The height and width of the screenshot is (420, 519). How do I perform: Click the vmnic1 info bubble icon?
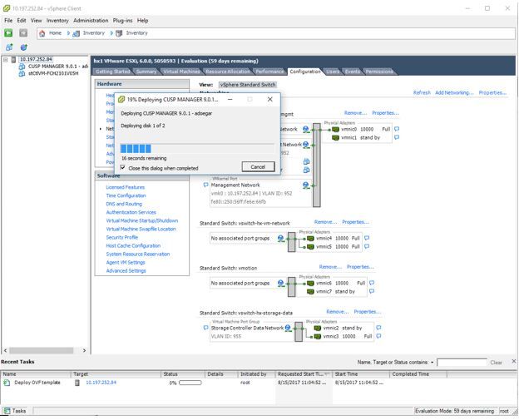(x=397, y=137)
